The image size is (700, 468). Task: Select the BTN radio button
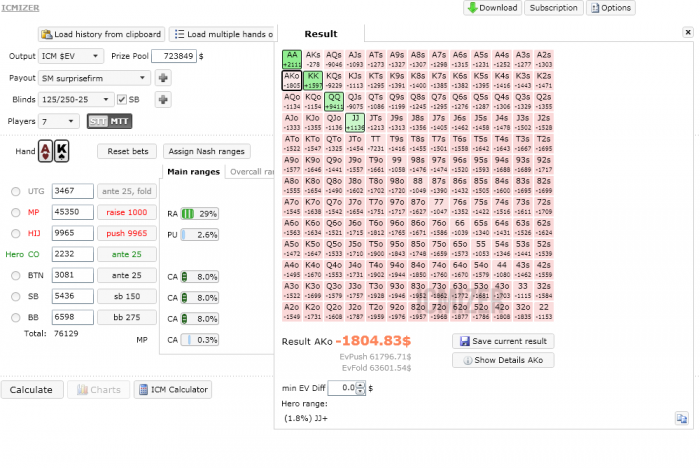tap(16, 275)
